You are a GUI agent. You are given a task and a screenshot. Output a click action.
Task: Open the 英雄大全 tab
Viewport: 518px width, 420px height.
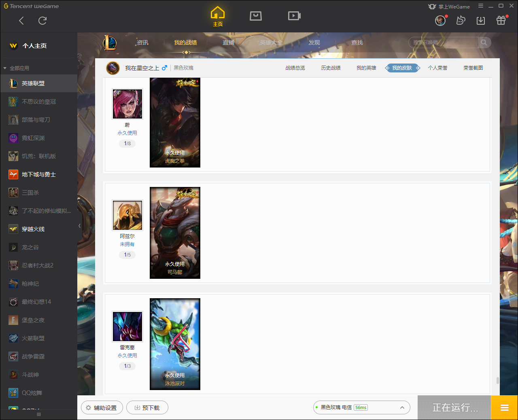pos(271,42)
